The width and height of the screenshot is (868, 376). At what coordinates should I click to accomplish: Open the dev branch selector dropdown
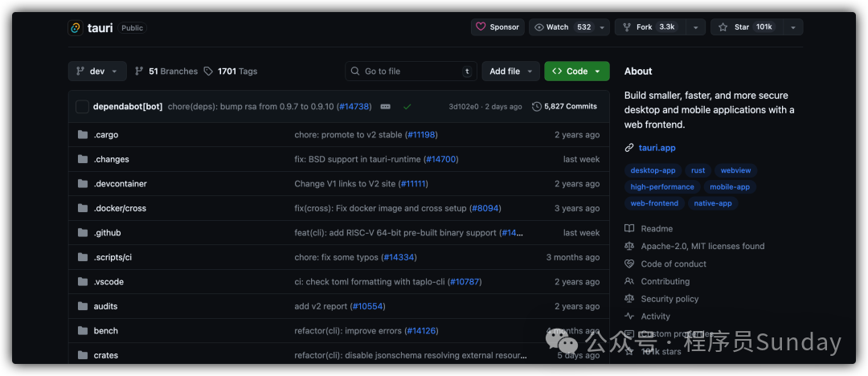pyautogui.click(x=97, y=72)
